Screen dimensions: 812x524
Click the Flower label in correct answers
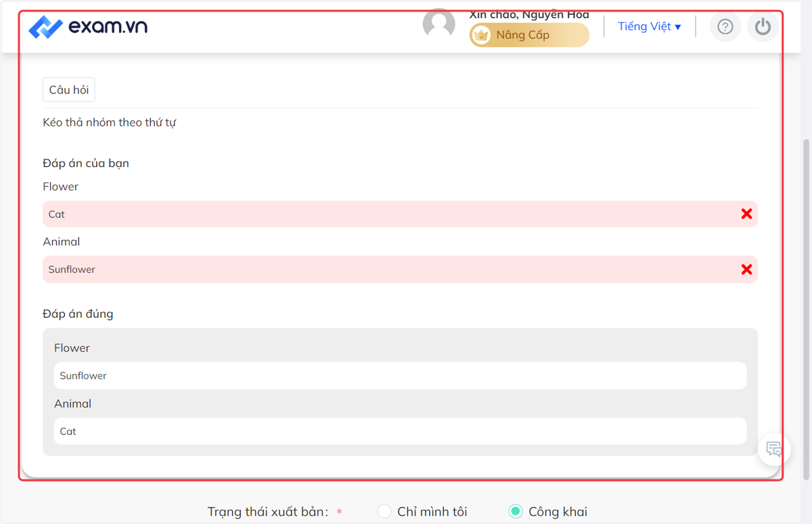pos(72,348)
